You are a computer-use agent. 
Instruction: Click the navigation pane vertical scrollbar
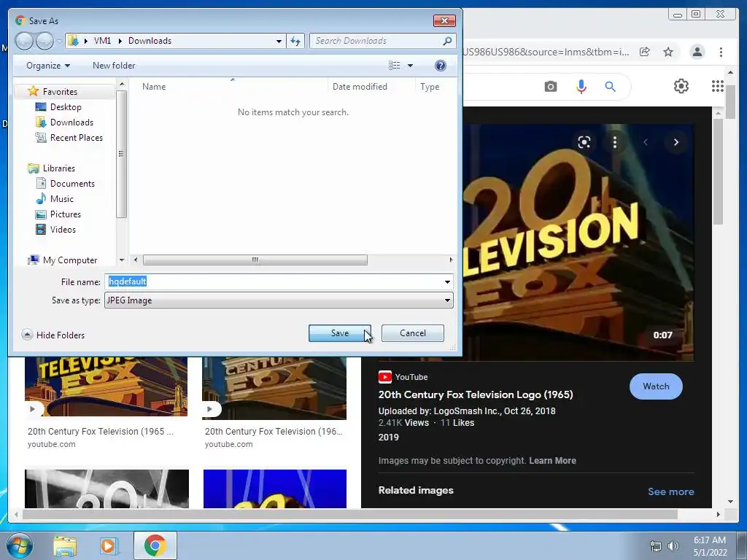[x=122, y=153]
